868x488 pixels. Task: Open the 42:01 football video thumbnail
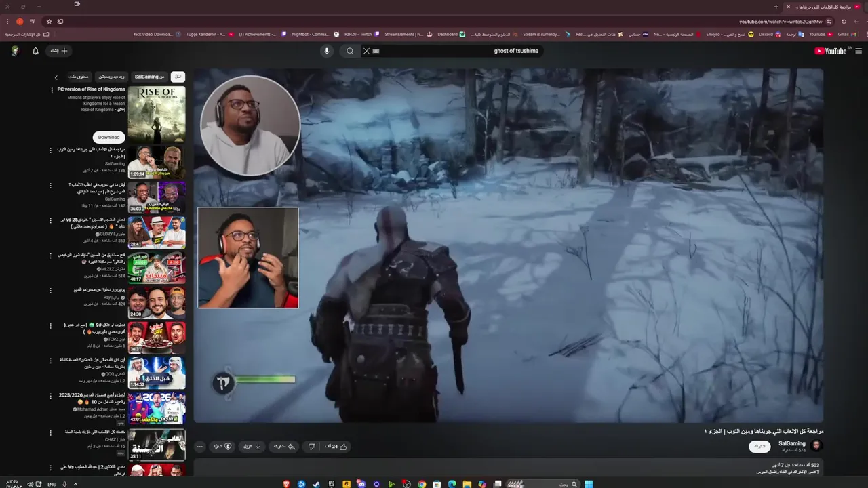[157, 409]
